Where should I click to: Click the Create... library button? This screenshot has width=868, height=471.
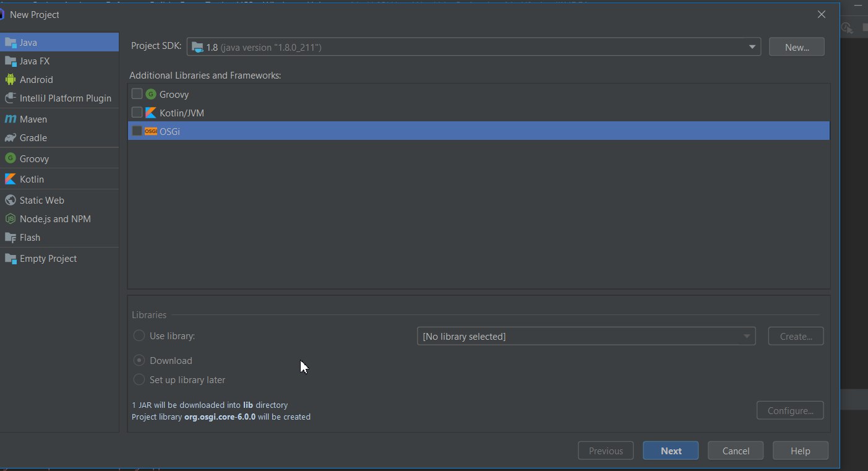coord(796,336)
